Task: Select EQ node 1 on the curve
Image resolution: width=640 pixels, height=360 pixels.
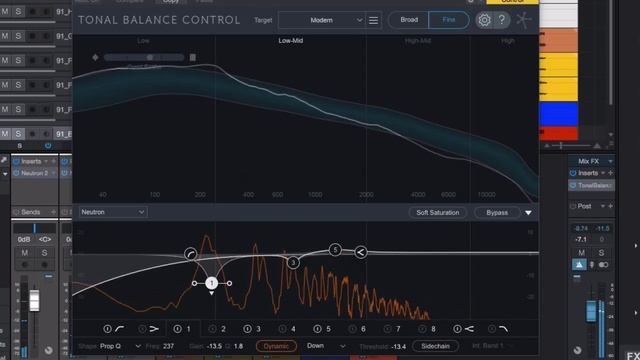Action: point(211,283)
